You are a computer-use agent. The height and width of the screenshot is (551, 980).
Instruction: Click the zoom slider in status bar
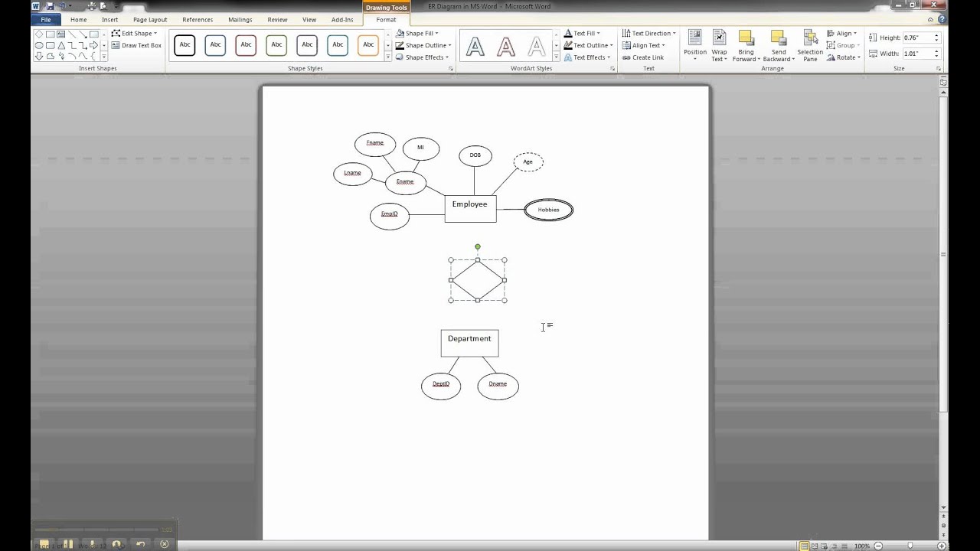910,546
